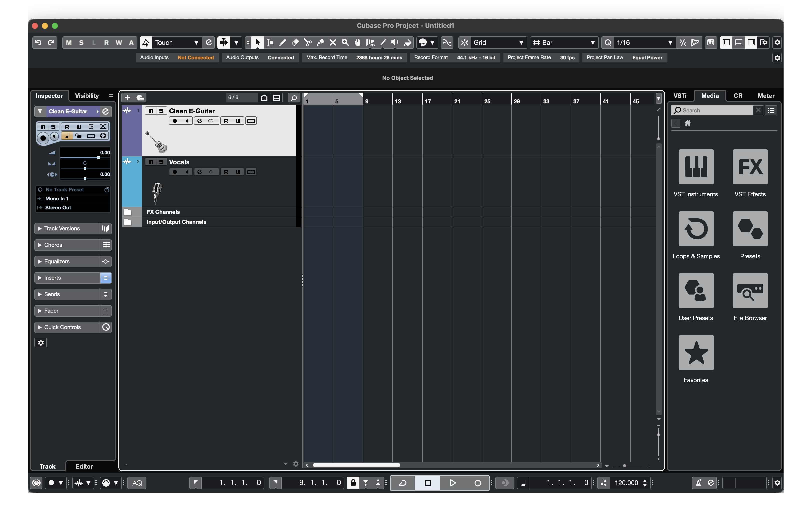Solo the Vocals track
Viewport: 812px width, 530px height.
(161, 162)
